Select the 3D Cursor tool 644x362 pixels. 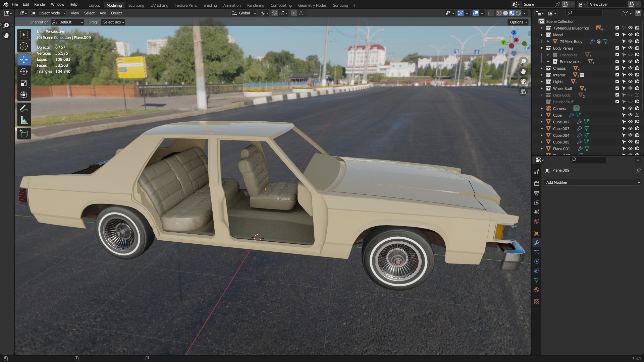point(24,46)
